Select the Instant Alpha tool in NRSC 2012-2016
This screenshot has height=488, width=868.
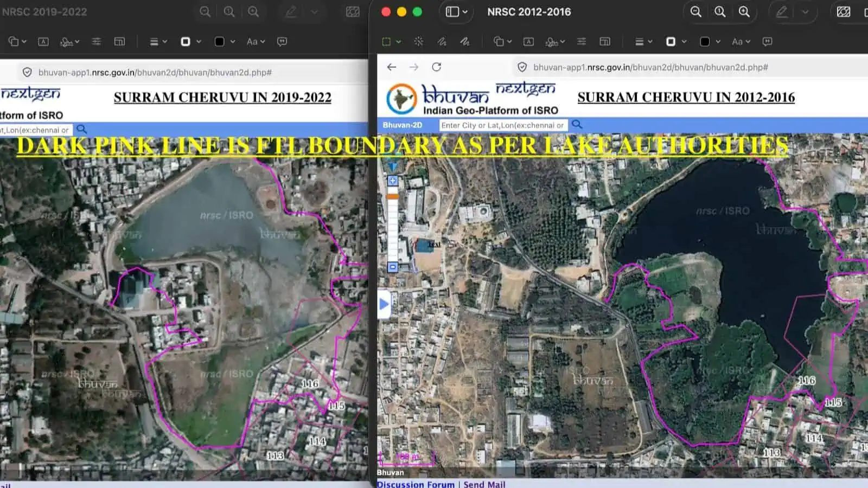418,41
